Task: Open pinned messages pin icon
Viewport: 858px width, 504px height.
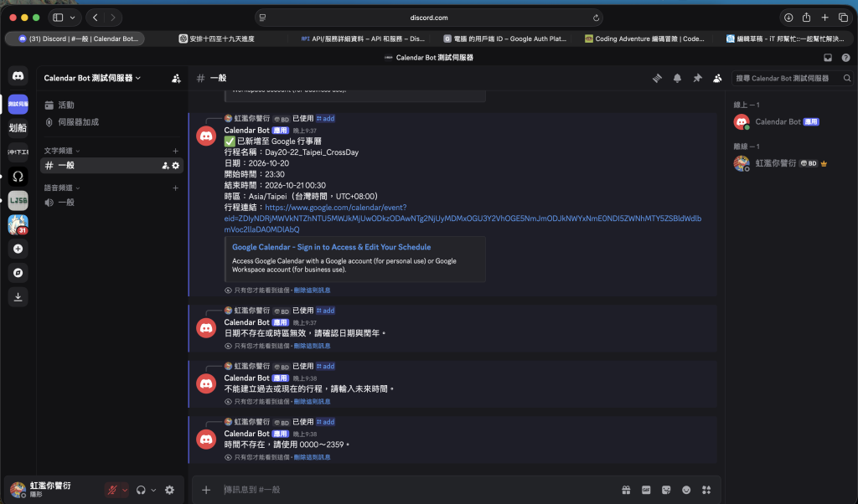Action: 698,78
